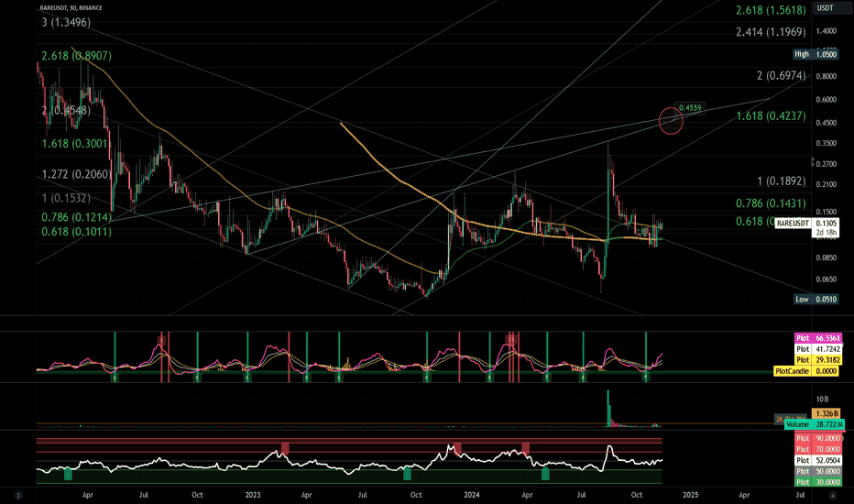This screenshot has width=854, height=504.
Task: Click the Volume 28.722 M label
Action: point(815,424)
